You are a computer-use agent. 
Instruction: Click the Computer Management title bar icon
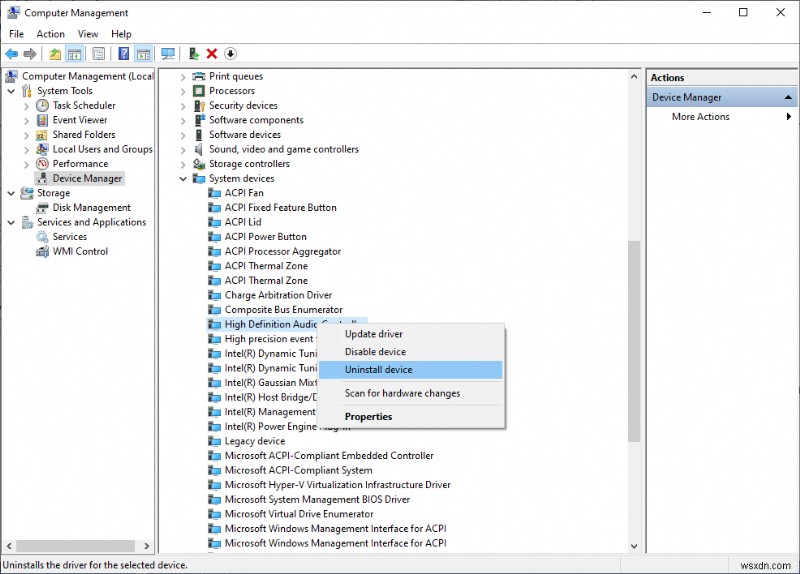click(x=13, y=13)
